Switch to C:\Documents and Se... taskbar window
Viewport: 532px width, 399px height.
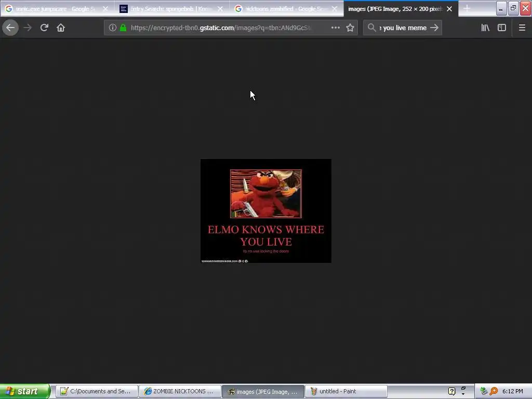(97, 392)
